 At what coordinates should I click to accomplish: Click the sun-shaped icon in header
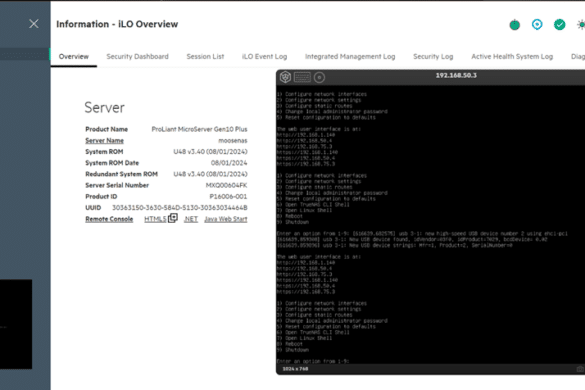[x=581, y=25]
